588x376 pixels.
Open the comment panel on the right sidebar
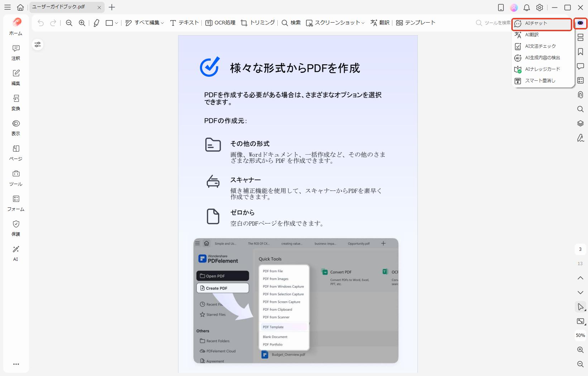(x=580, y=66)
